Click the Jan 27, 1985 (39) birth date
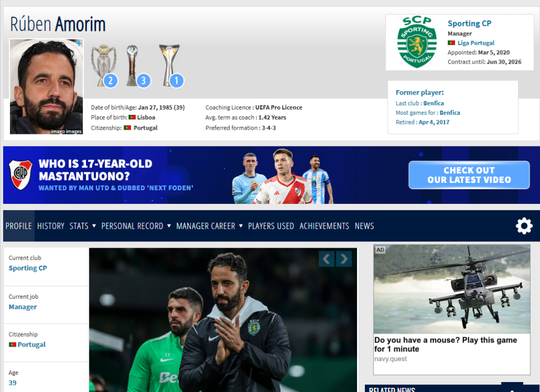The height and width of the screenshot is (392, 540). click(161, 107)
